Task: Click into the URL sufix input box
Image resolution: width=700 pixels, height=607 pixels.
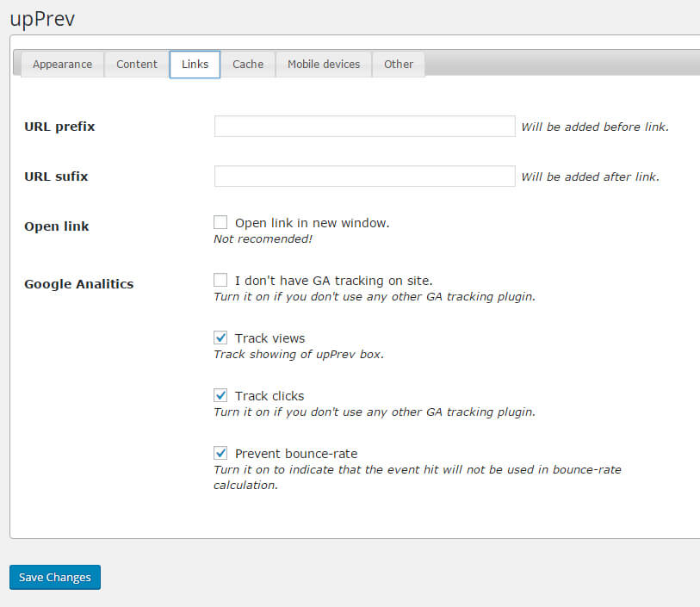Action: 364,177
